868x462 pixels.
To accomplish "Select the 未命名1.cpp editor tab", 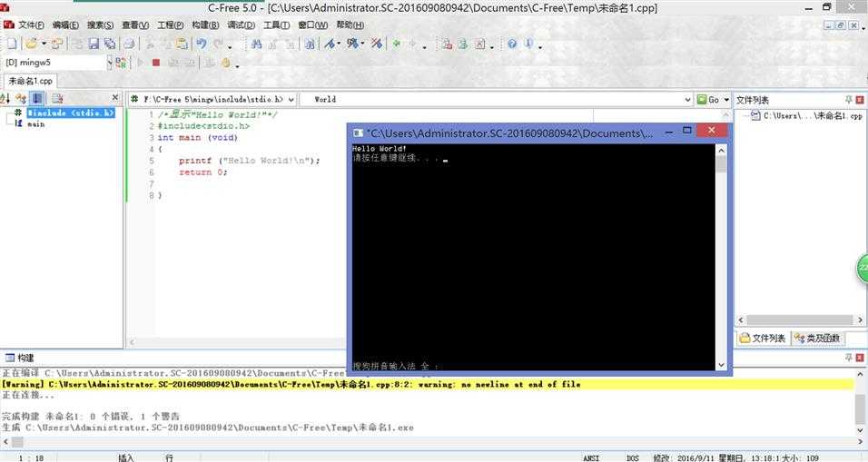I will click(x=31, y=81).
